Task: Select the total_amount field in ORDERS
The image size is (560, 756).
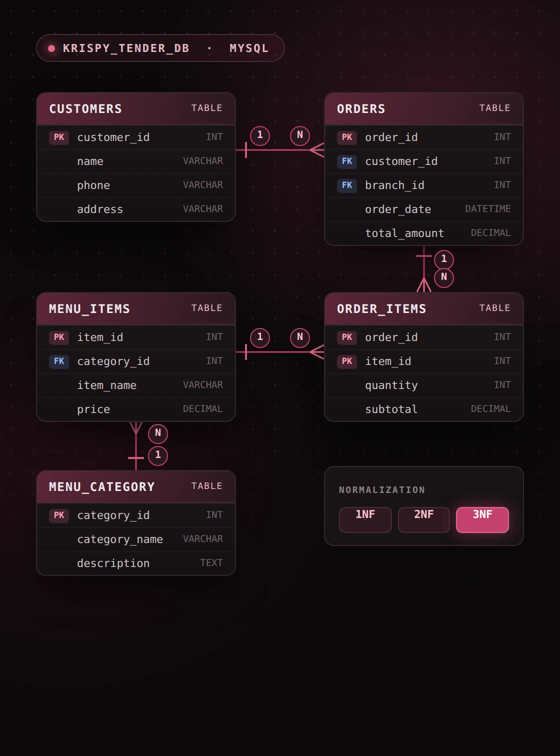Action: coord(424,233)
